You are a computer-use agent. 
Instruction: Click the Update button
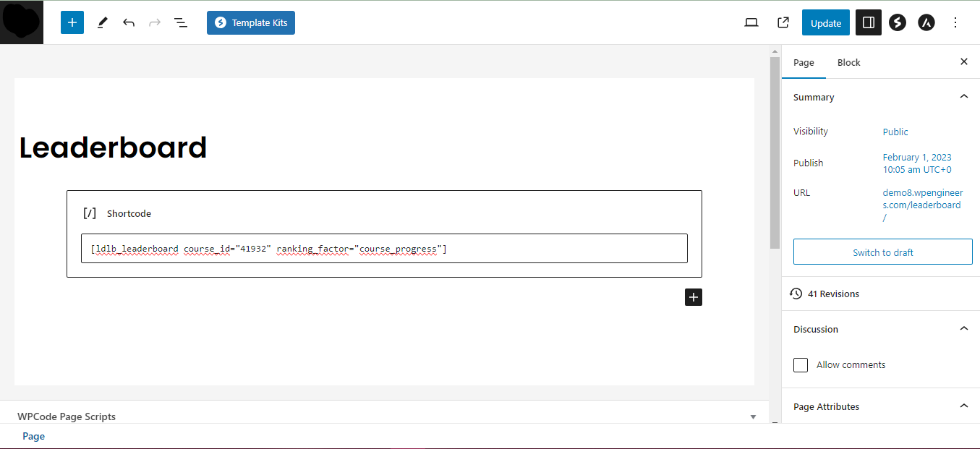[x=826, y=22]
